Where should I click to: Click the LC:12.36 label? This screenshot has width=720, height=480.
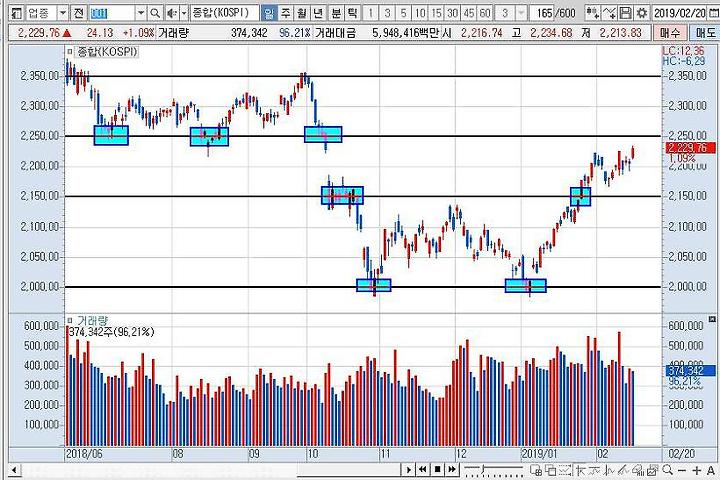point(683,51)
